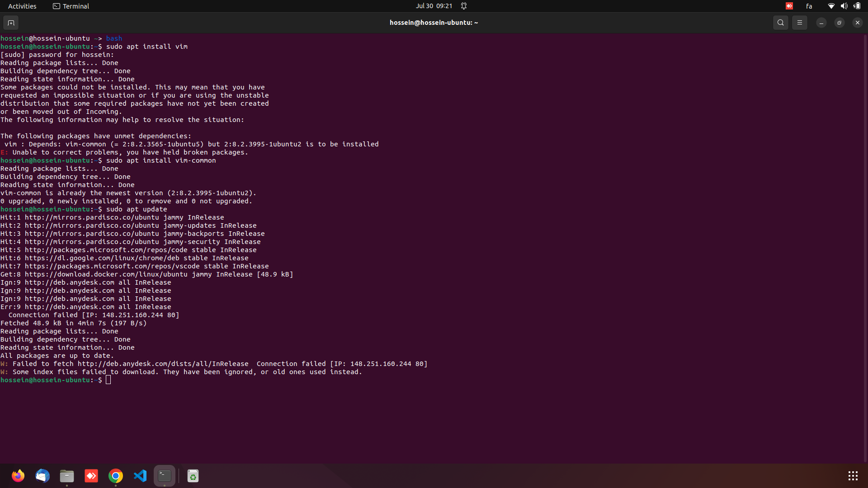Screen dimensions: 868x488
Task: Click the '[sudo] password for hossein:' line
Action: tap(57, 55)
